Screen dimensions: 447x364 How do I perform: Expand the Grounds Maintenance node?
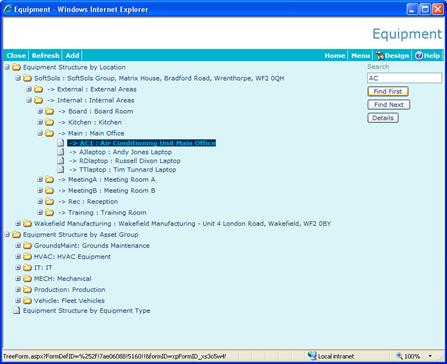coord(18,246)
